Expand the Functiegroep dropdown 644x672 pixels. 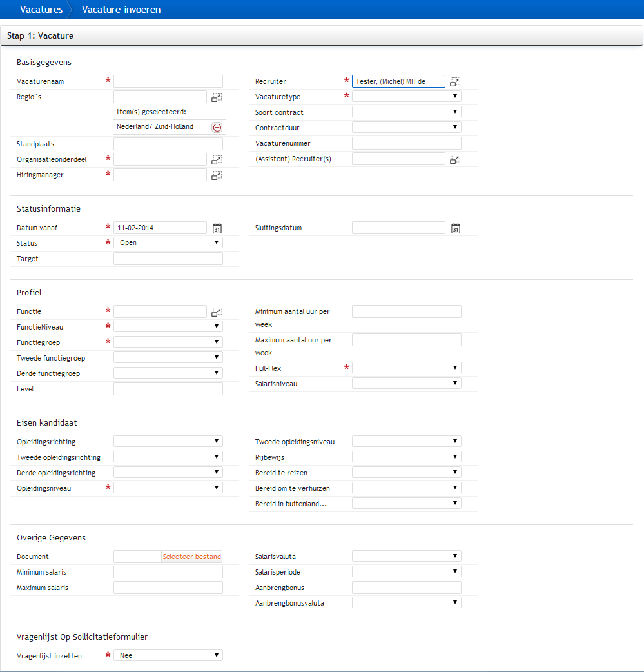168,342
